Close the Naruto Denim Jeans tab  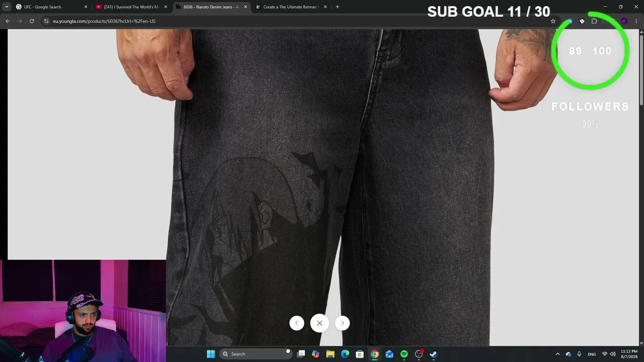coord(246,7)
